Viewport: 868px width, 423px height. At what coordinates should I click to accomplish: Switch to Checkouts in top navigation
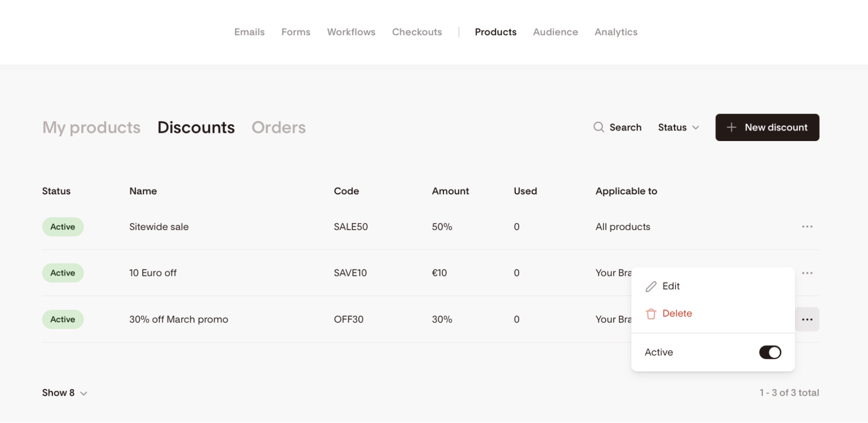coord(417,32)
